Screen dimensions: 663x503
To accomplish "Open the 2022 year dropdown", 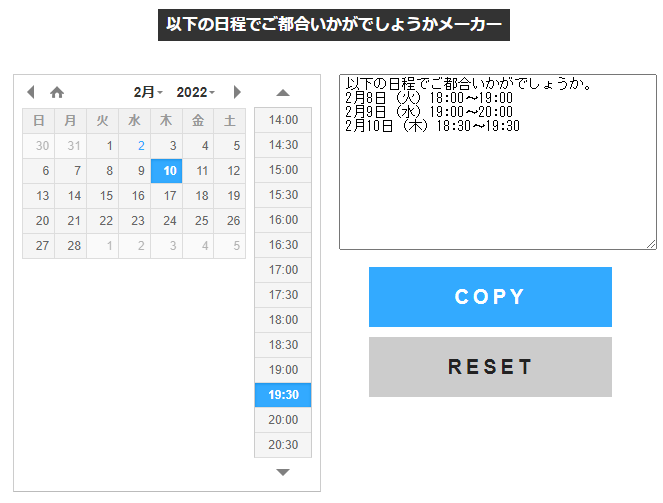I will point(196,92).
